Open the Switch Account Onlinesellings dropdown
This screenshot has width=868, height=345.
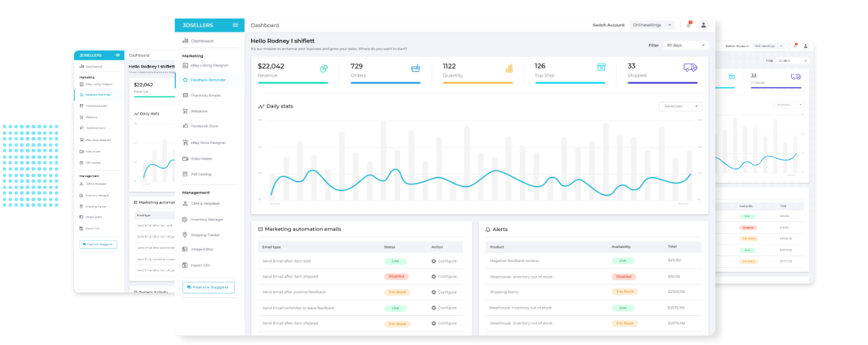652,25
